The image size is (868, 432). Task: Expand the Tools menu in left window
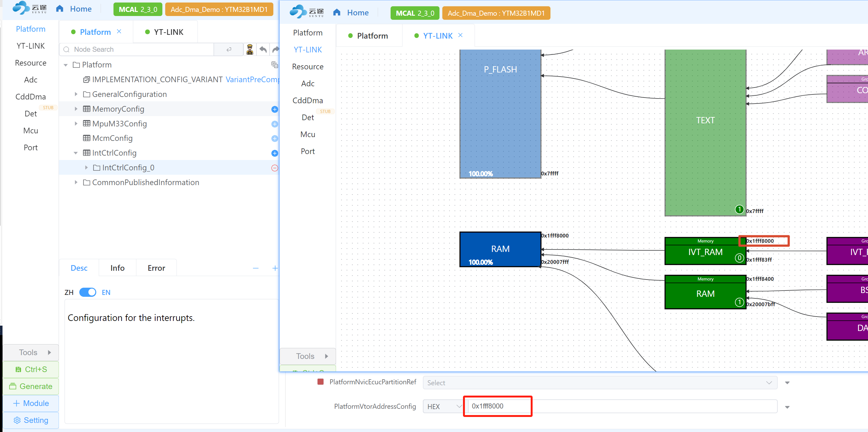[x=31, y=352]
